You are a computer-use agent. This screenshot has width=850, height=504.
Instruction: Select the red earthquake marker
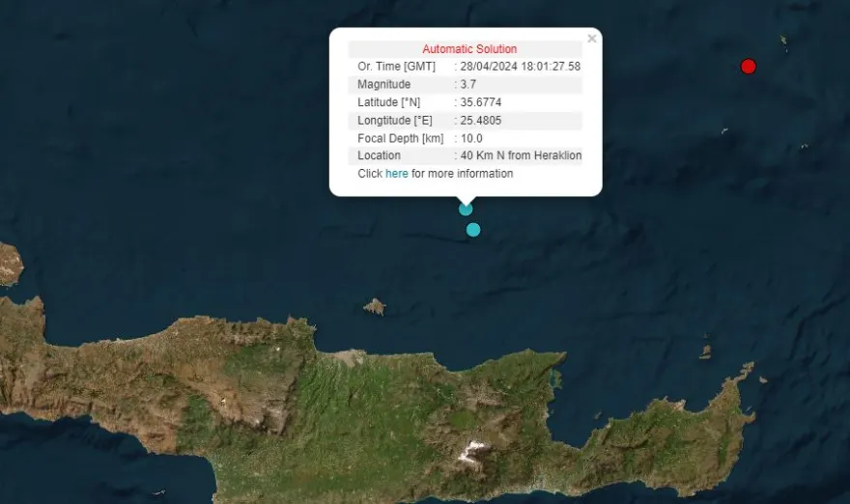748,67
